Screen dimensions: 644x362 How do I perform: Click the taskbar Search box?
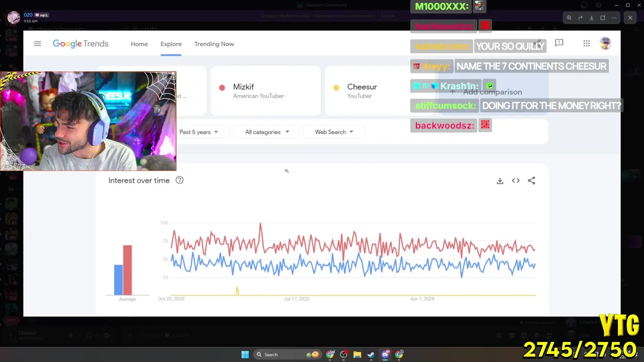288,354
